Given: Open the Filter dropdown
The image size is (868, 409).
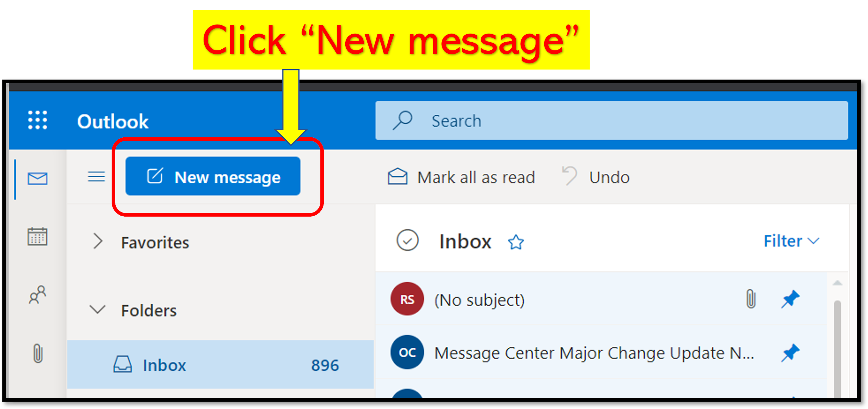Looking at the screenshot, I should click(x=791, y=241).
